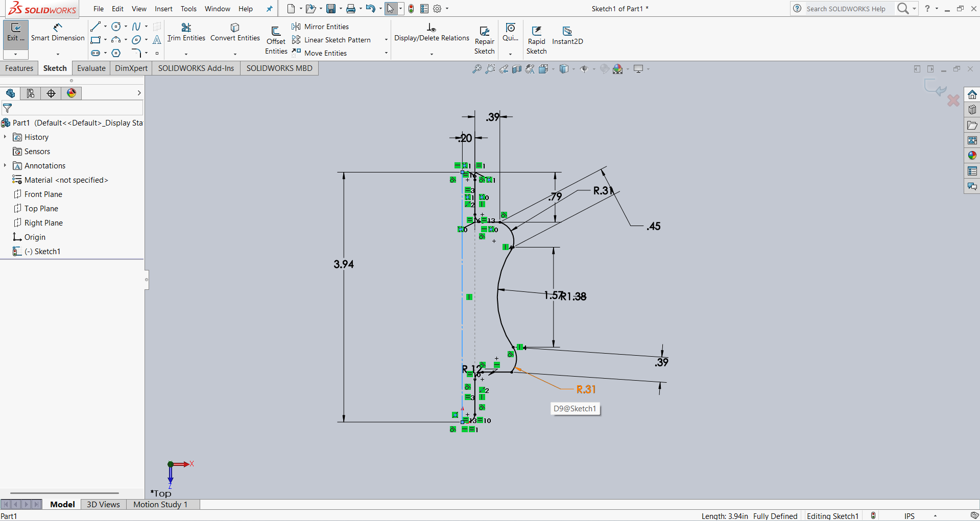Screen dimensions: 980x521
Task: Open the Insert menu
Action: click(x=163, y=9)
